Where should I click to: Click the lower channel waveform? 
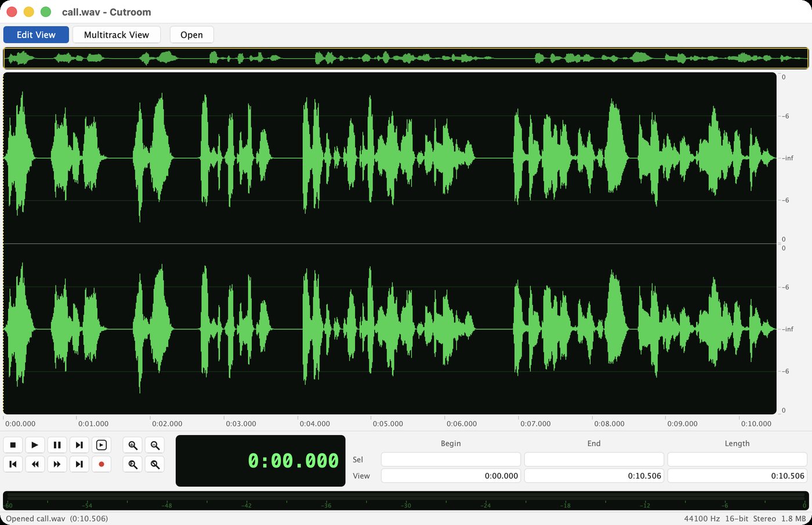coord(390,329)
